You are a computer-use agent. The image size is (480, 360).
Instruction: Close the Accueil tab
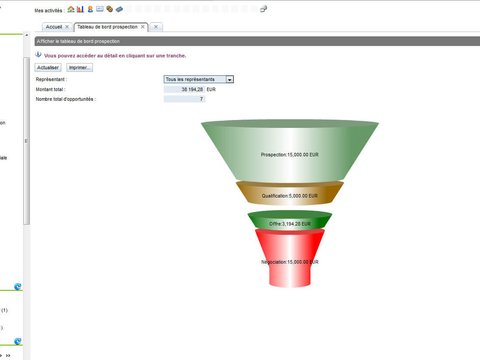click(67, 27)
